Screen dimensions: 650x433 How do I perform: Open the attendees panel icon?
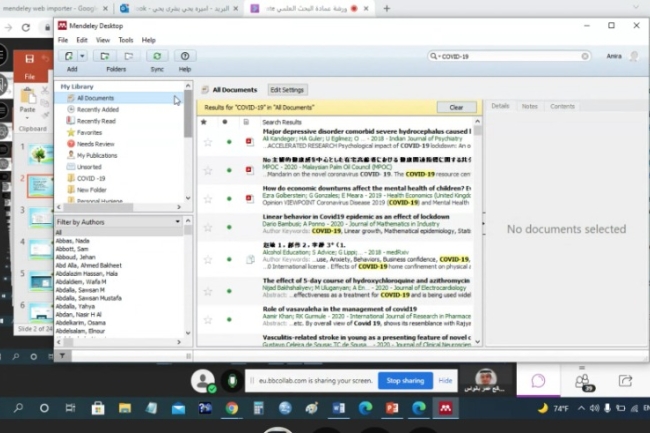(583, 382)
